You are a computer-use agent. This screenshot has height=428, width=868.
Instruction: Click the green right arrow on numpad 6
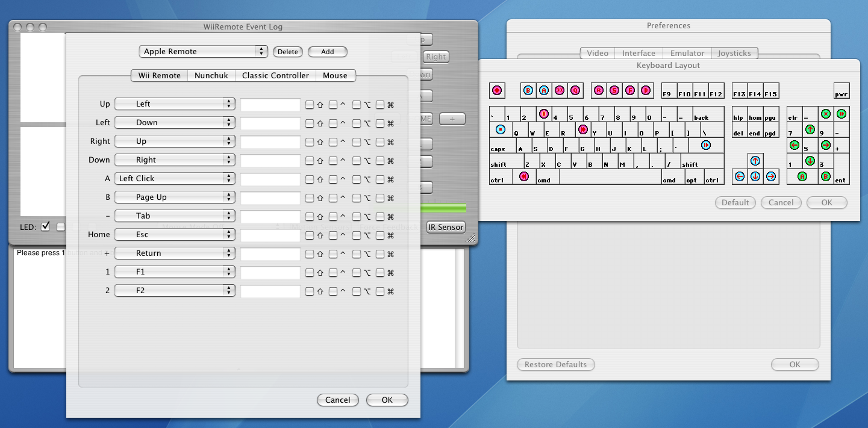(826, 144)
